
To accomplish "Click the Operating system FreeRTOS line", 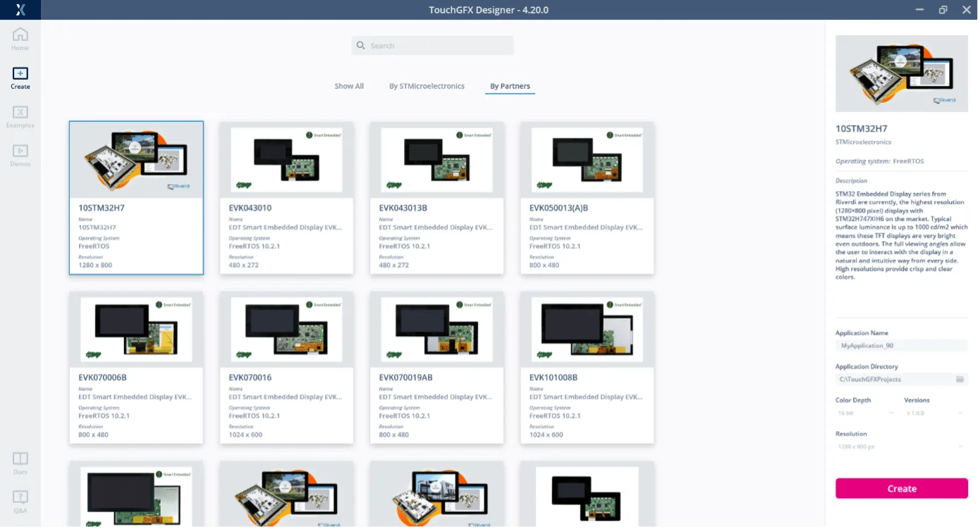I will (x=880, y=161).
